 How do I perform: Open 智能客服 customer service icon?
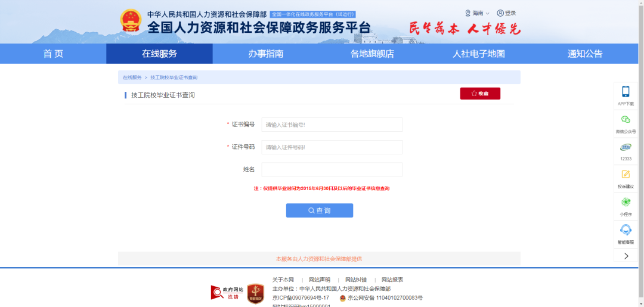point(626,230)
